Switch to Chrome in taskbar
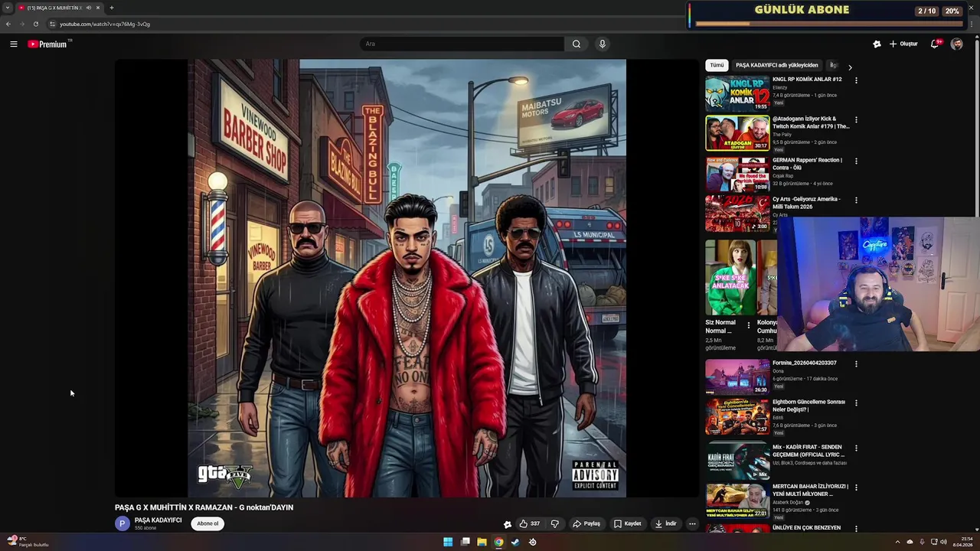980x551 pixels. tap(498, 542)
